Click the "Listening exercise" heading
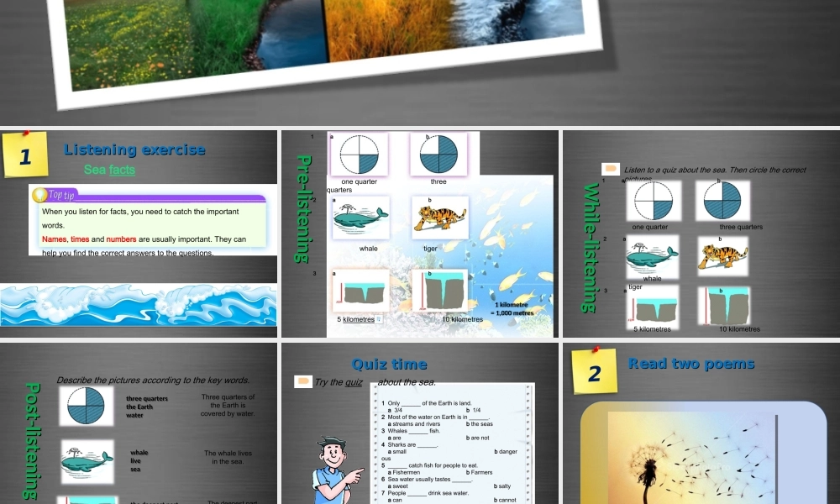840x504 pixels. [x=134, y=150]
